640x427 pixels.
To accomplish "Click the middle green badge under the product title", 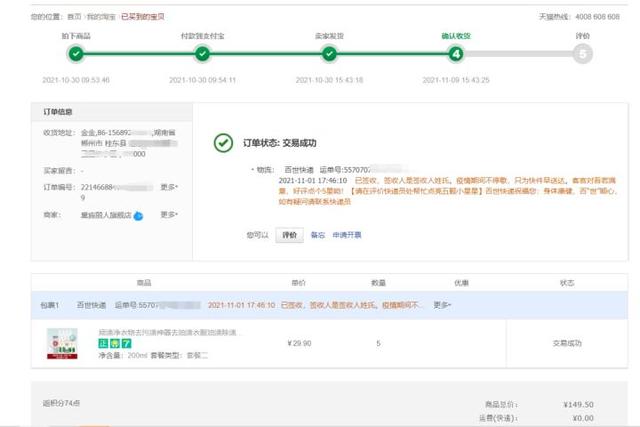I will [x=115, y=344].
